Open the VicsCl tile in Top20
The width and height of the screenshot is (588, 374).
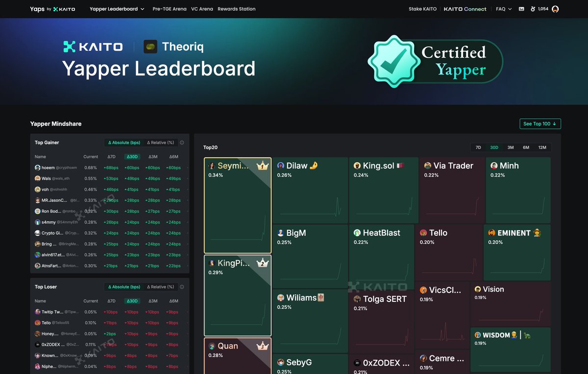coord(442,315)
